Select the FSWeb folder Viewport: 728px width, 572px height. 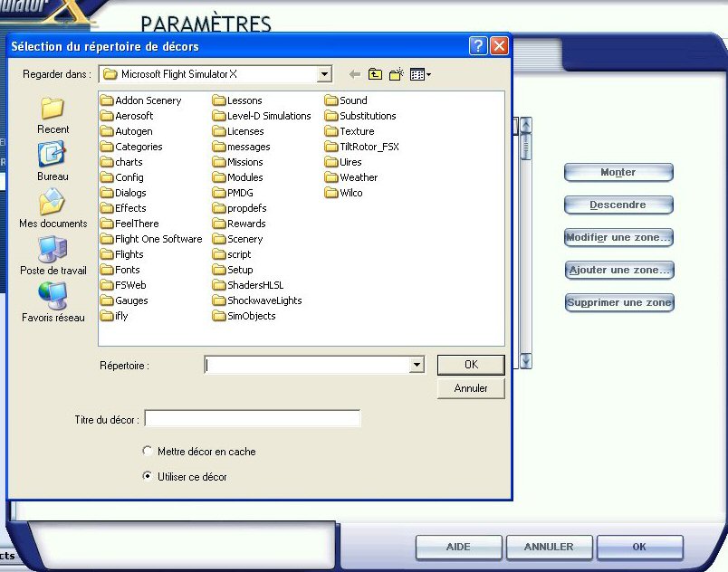[123, 285]
